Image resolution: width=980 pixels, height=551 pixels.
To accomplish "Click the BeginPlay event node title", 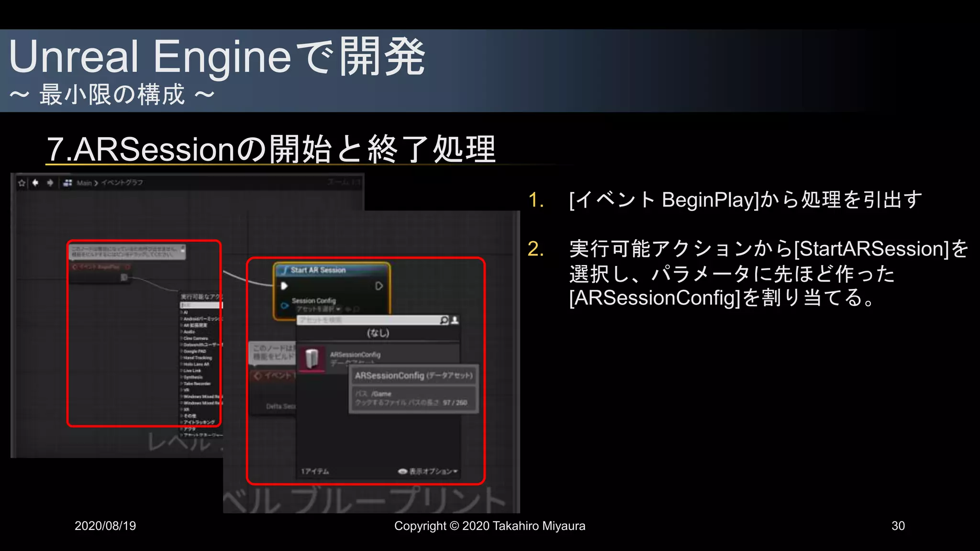I will click(x=99, y=267).
